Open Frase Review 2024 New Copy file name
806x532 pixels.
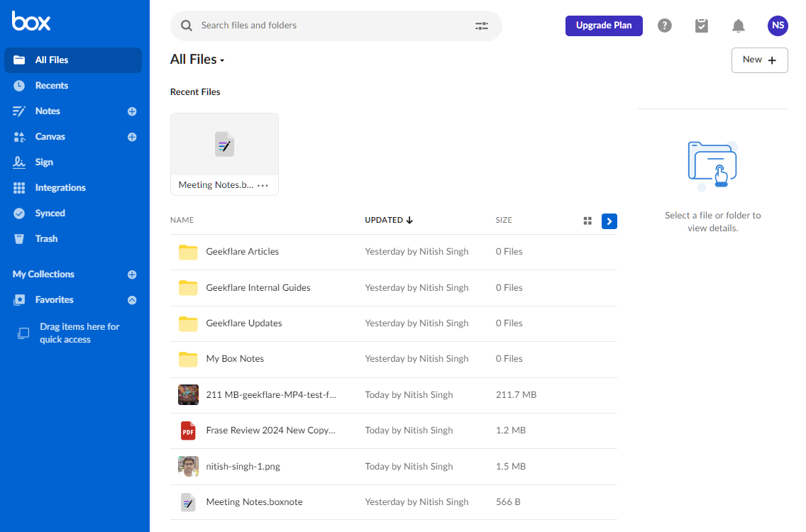click(x=271, y=431)
